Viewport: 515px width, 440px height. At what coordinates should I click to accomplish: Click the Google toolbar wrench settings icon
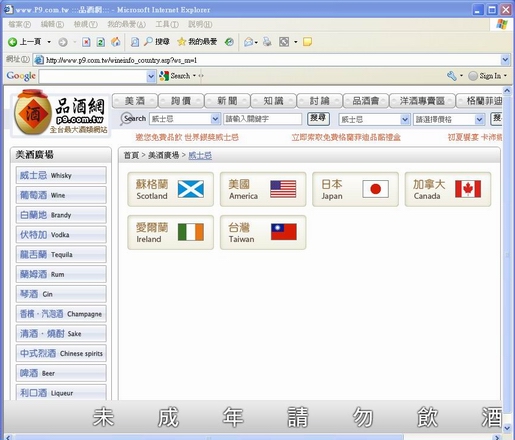click(452, 76)
